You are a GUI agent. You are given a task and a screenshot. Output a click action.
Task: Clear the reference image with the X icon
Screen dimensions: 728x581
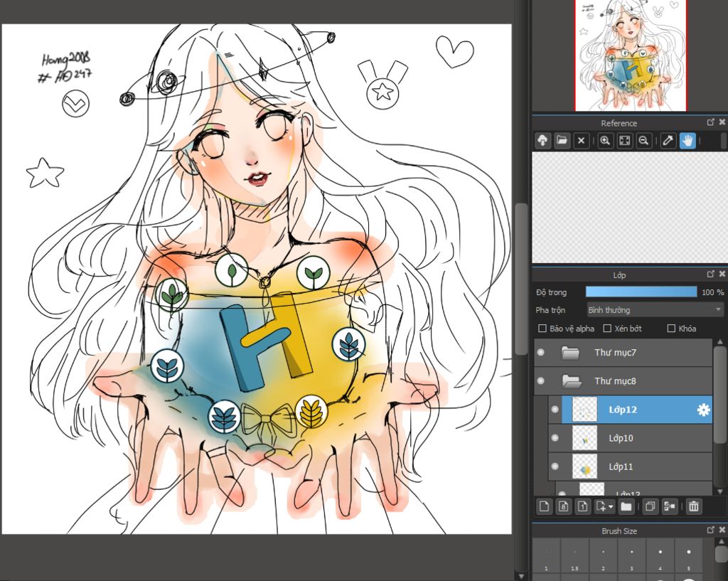[581, 140]
